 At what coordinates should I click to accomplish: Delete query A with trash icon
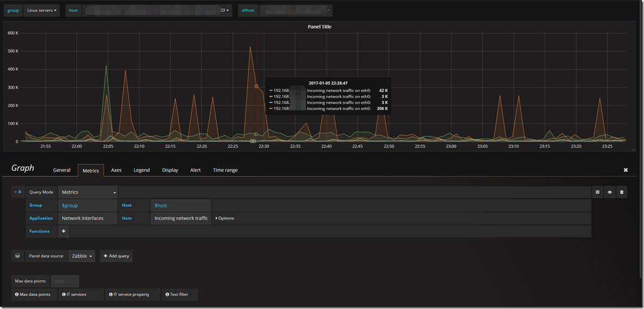[x=622, y=192]
